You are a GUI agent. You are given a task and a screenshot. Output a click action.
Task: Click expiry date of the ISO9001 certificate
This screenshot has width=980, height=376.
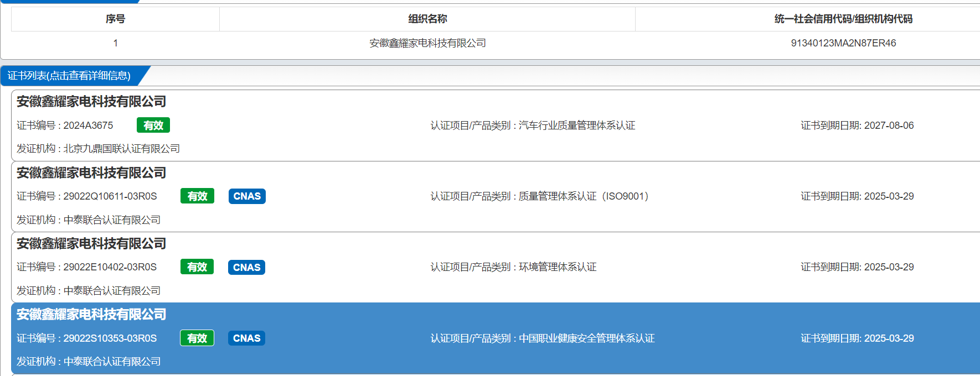pos(889,196)
